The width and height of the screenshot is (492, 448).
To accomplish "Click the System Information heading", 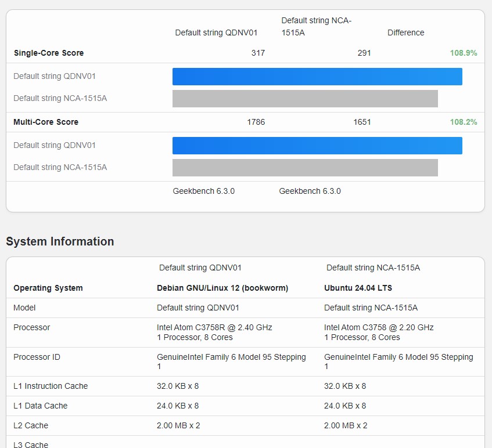I will point(60,241).
